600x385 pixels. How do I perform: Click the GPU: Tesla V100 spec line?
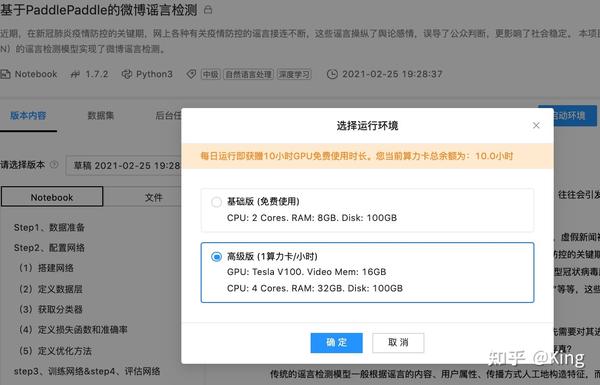point(307,272)
